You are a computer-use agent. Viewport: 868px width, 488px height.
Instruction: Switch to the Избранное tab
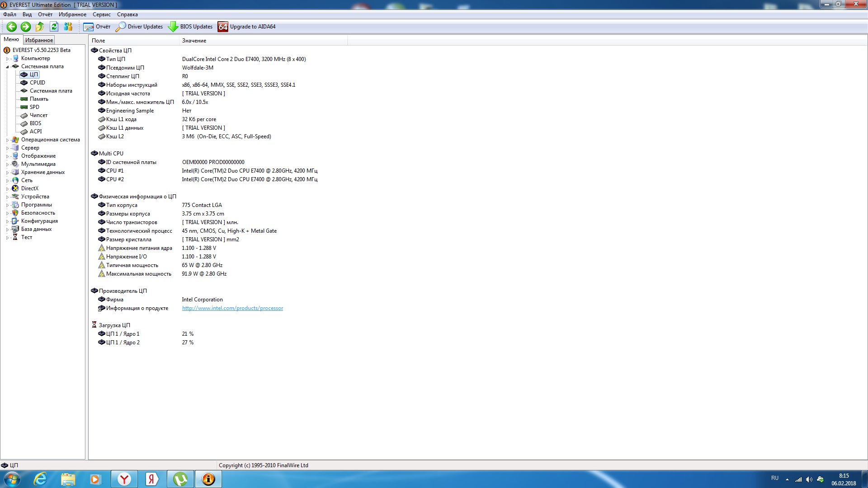(x=39, y=40)
